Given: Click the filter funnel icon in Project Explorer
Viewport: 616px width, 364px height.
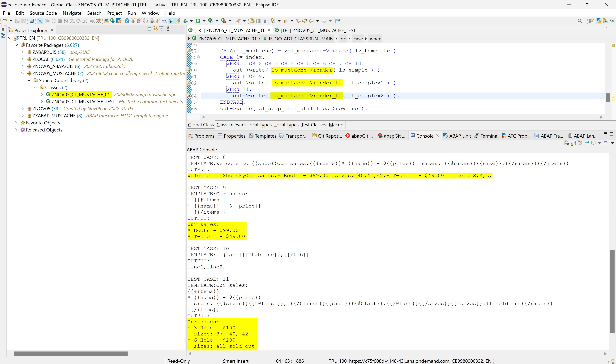Looking at the screenshot, I should coord(161,29).
